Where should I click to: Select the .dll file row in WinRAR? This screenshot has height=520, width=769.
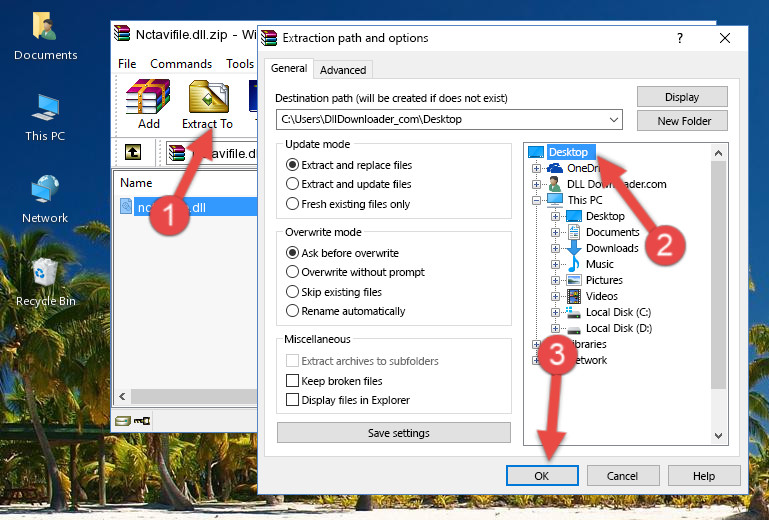click(x=188, y=207)
